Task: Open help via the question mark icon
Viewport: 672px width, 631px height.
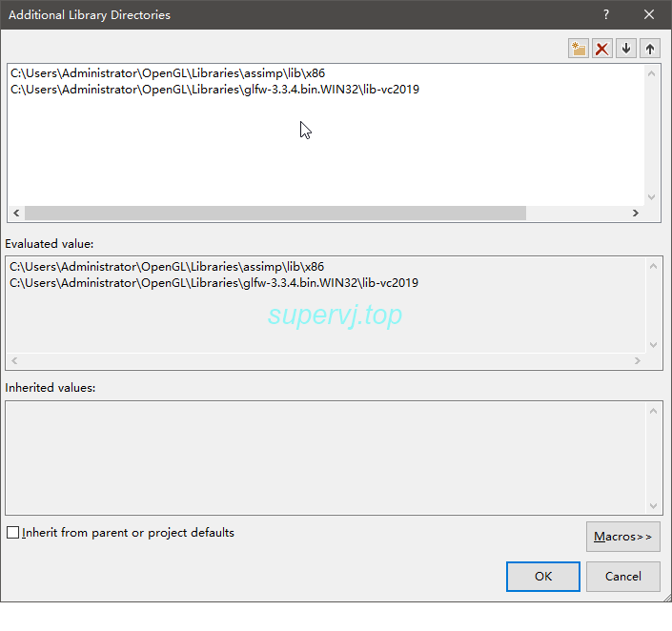Action: tap(606, 14)
